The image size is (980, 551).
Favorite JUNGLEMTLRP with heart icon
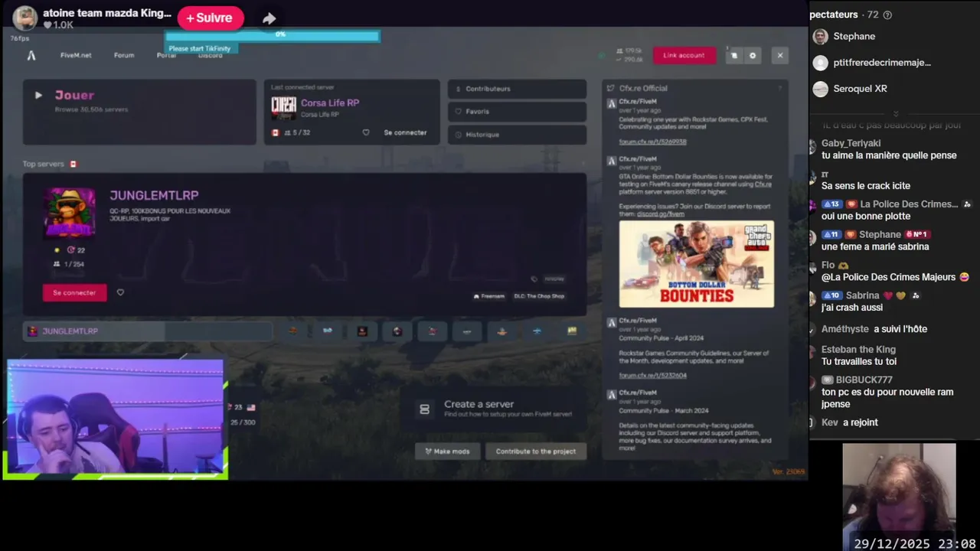120,292
